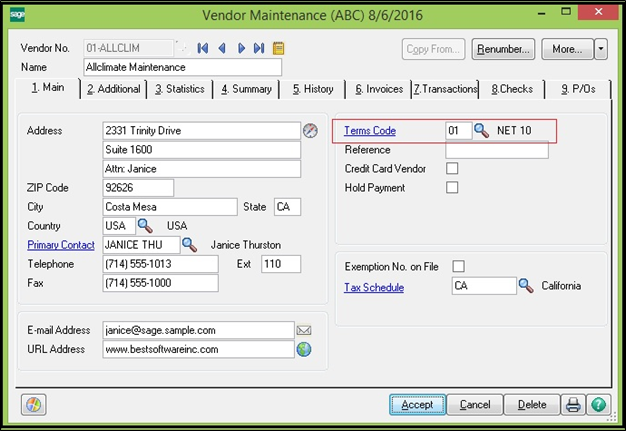The image size is (634, 431).
Task: Click the Cancel button
Action: coord(475,405)
